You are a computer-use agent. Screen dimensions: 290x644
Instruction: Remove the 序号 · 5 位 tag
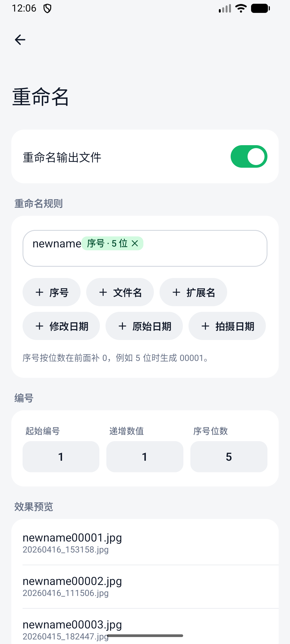click(x=135, y=243)
